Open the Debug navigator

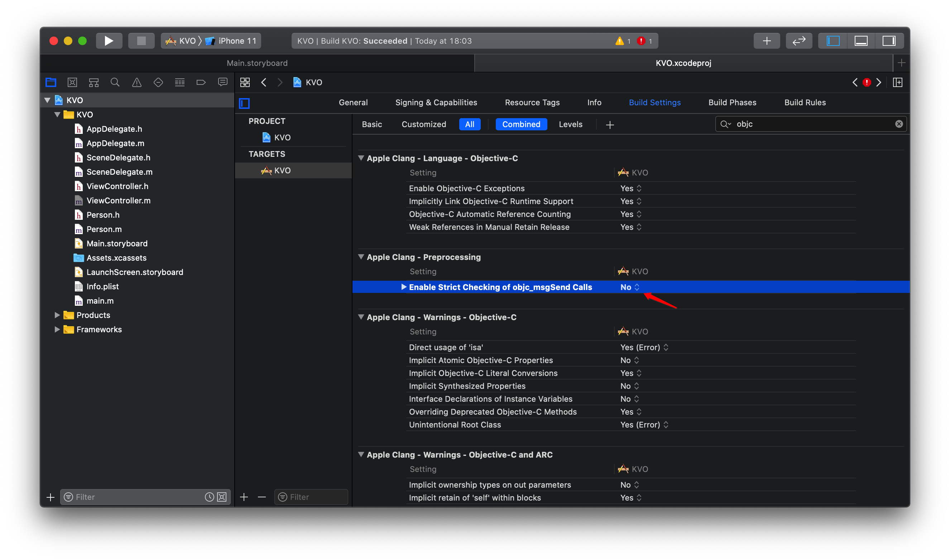180,82
